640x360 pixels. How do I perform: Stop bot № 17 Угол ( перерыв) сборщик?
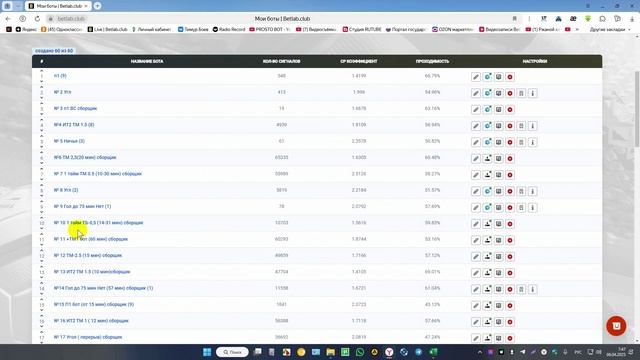(x=510, y=338)
